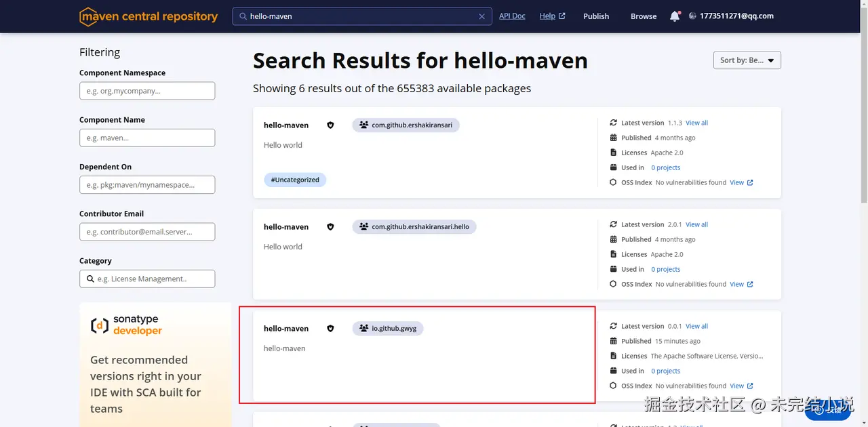Click the shield icon on com.github.ershakiransari.hello card
The image size is (868, 427).
click(x=330, y=227)
